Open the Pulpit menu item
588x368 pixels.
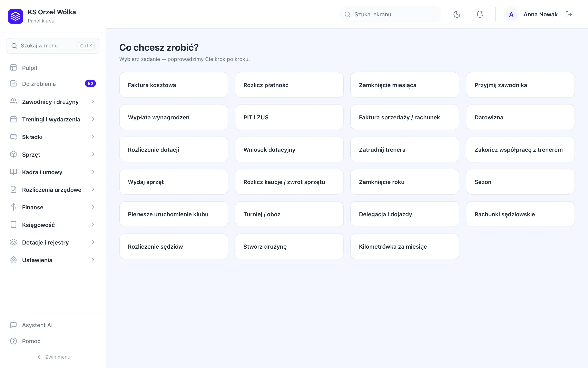point(53,68)
